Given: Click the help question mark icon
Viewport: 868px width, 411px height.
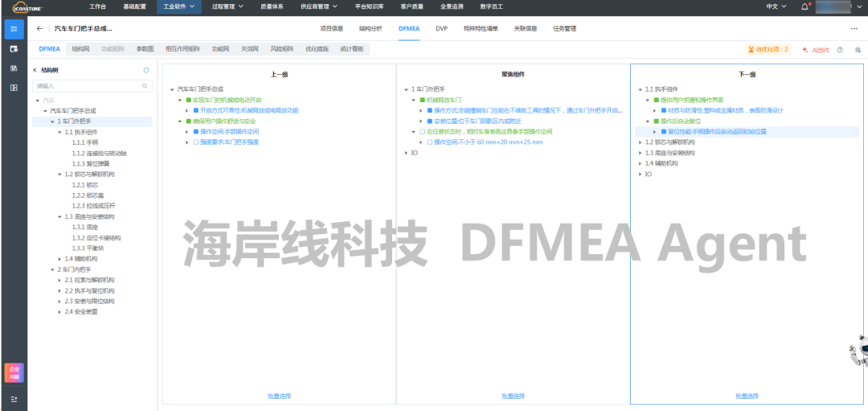Looking at the screenshot, I should 840,49.
